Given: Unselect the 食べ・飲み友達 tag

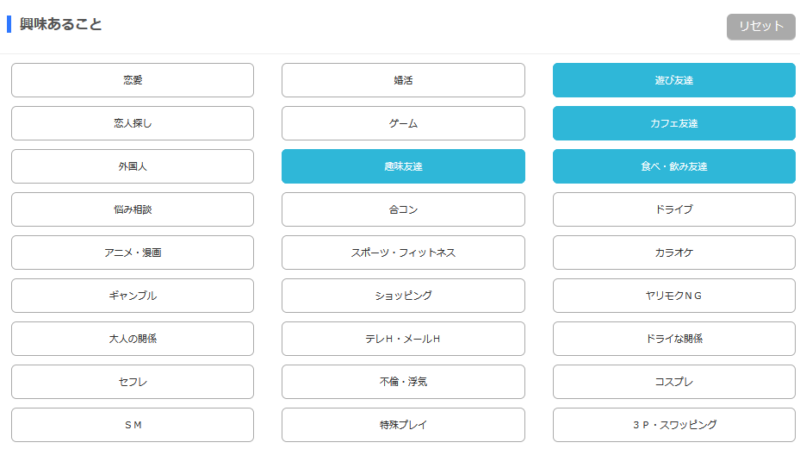Looking at the screenshot, I should pos(674,166).
